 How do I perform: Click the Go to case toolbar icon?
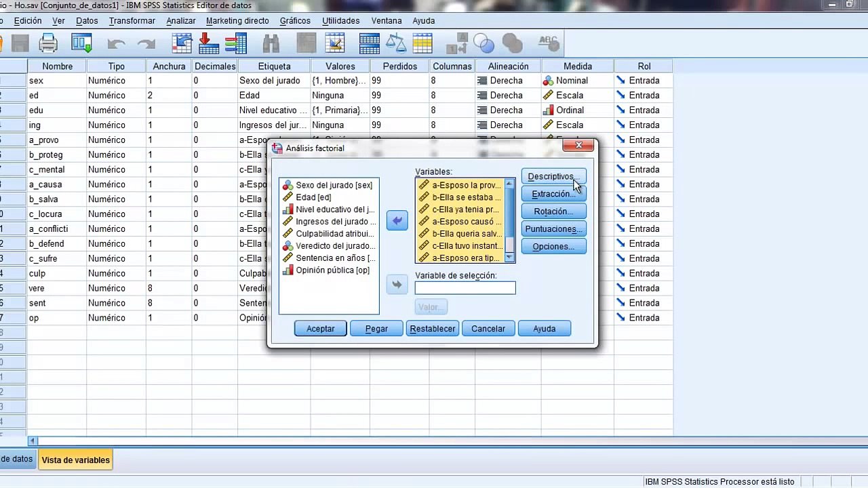coord(182,44)
